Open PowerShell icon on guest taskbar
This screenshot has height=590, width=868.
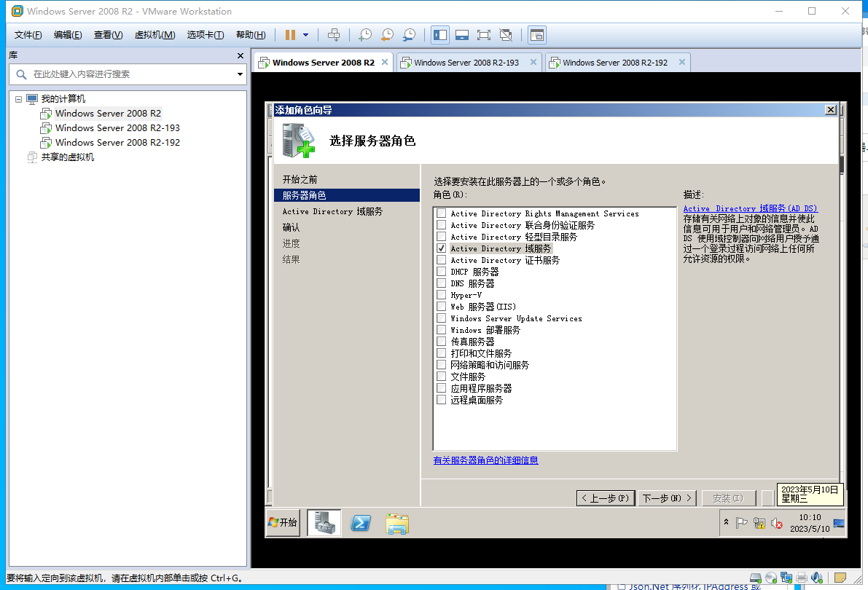[361, 523]
